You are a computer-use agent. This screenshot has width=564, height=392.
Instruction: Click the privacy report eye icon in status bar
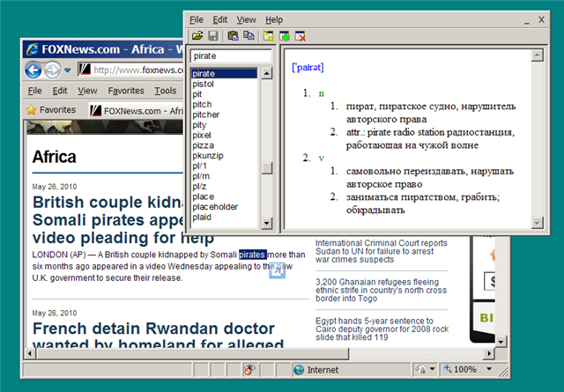(249, 369)
